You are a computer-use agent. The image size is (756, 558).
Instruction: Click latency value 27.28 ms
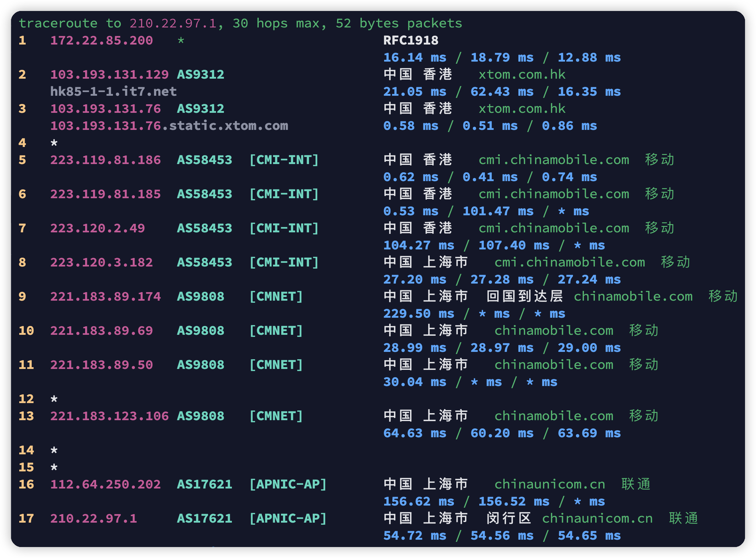(502, 280)
